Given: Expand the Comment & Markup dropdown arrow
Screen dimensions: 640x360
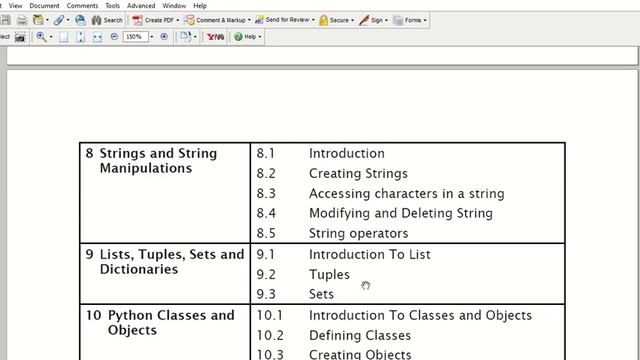Looking at the screenshot, I should coord(249,20).
